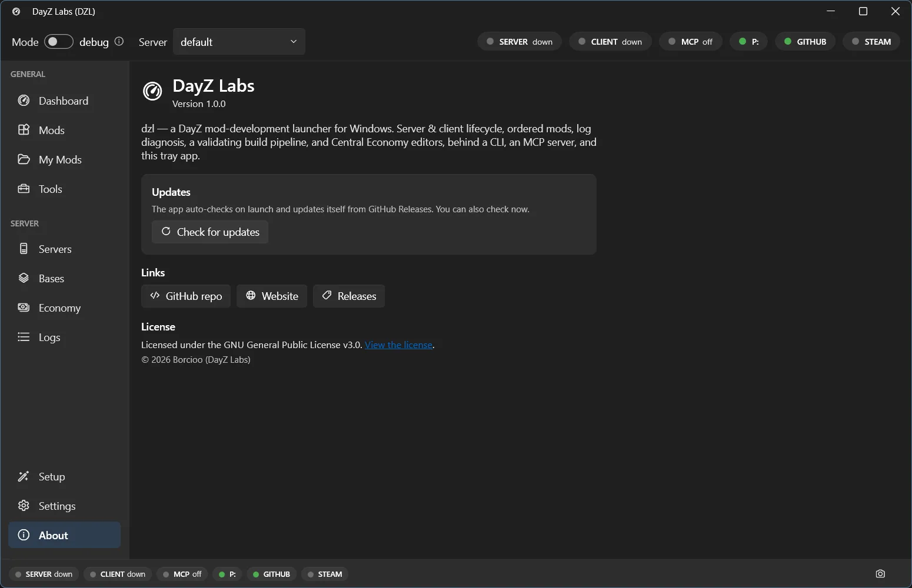The width and height of the screenshot is (912, 588).
Task: Click the Links section heading
Action: click(x=153, y=272)
